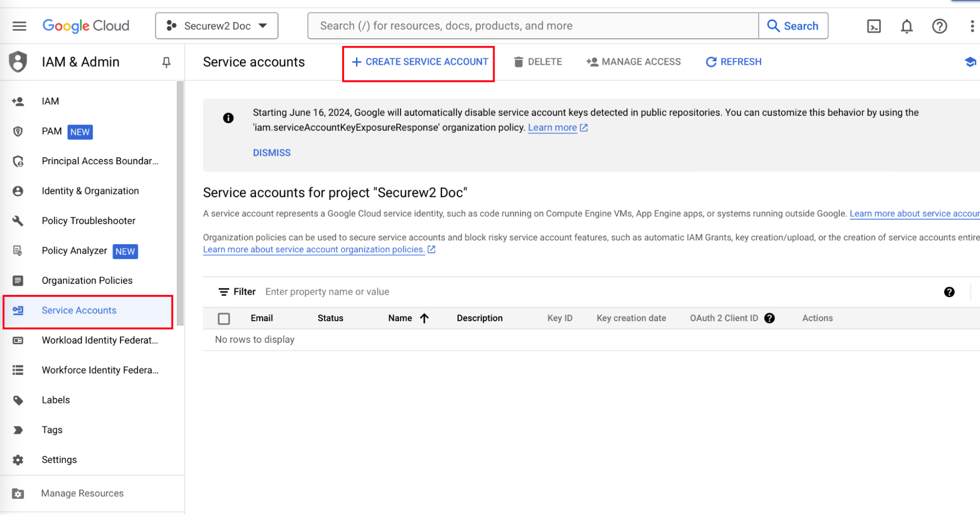Select Organization Policies in sidebar
The width and height of the screenshot is (980, 515).
pyautogui.click(x=87, y=281)
